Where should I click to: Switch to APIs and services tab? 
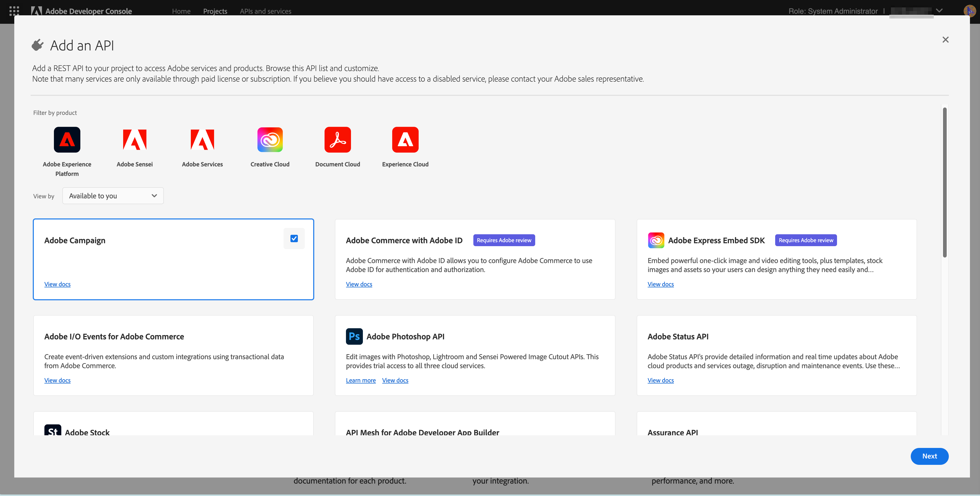(x=265, y=11)
